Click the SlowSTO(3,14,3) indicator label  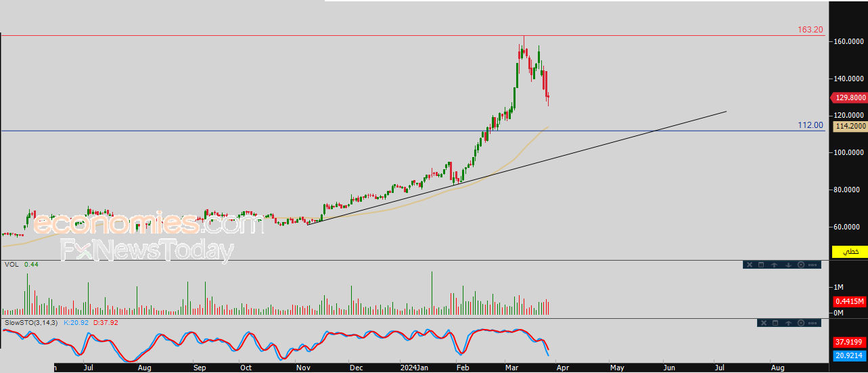coord(30,322)
